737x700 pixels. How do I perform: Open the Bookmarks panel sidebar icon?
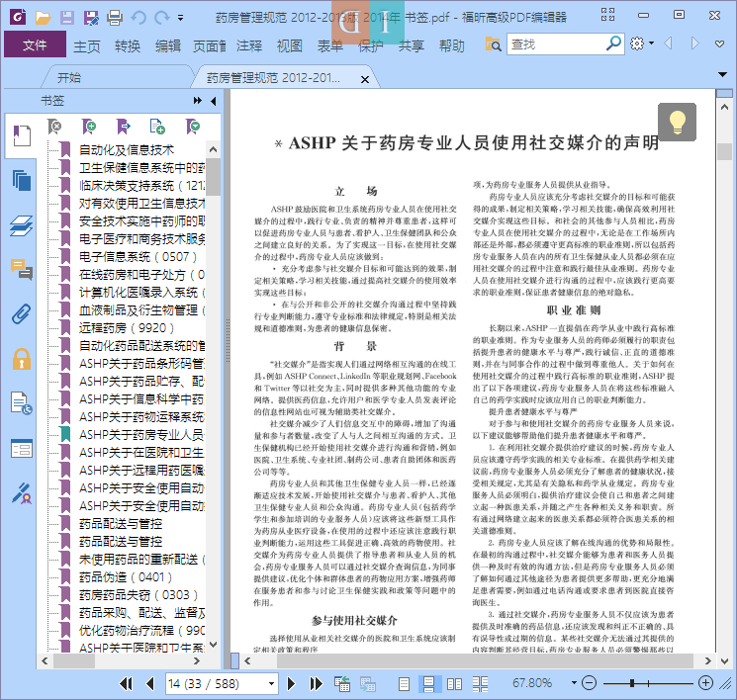(21, 135)
